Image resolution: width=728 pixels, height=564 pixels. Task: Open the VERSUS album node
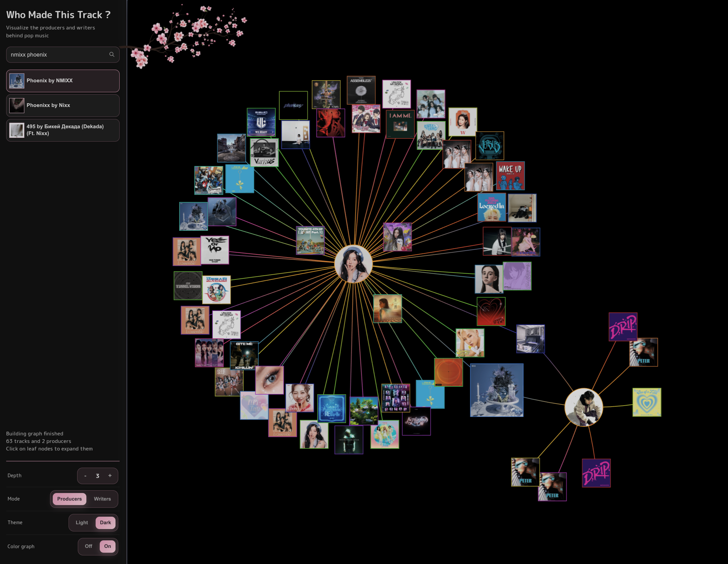click(490, 146)
